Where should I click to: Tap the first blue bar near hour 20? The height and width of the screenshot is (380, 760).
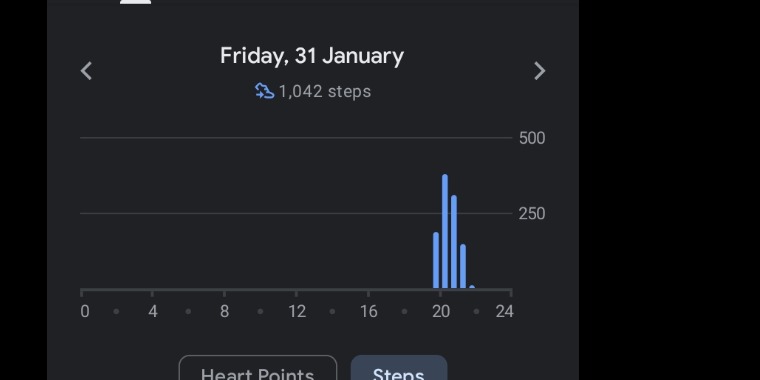pyautogui.click(x=436, y=261)
